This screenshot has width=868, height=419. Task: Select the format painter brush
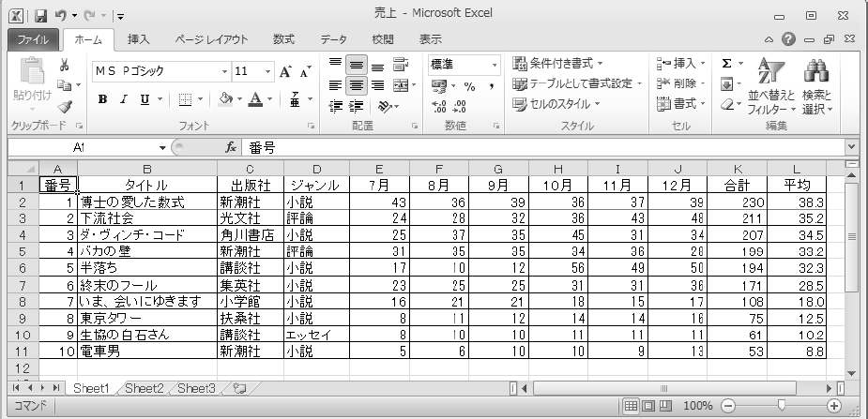[65, 106]
